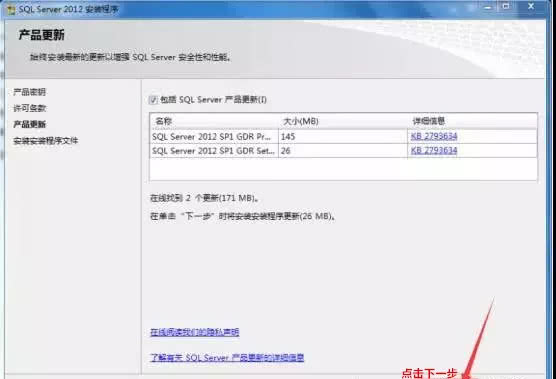
Task: Open the online privacy statement link
Action: [x=195, y=332]
